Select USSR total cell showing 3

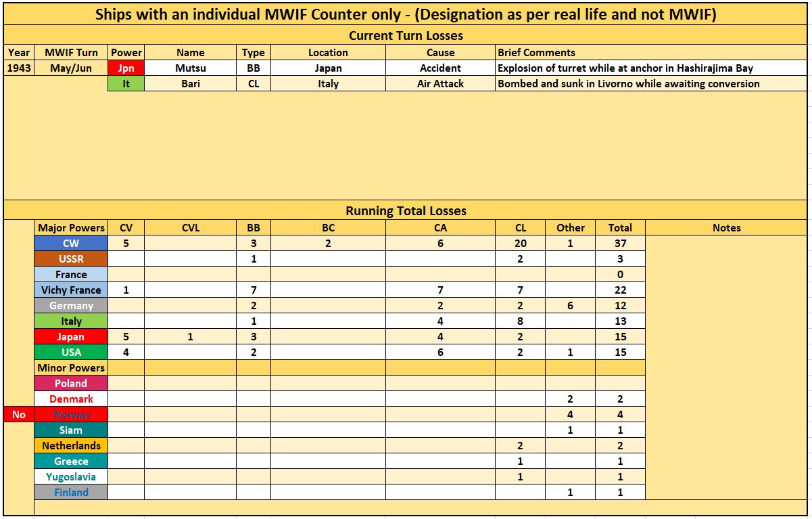[620, 259]
